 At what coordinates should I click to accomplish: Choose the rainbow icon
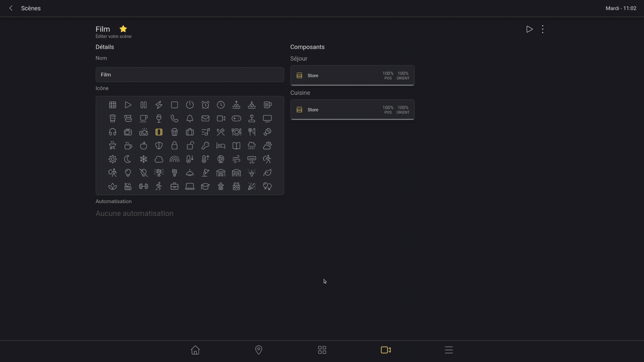pyautogui.click(x=174, y=159)
